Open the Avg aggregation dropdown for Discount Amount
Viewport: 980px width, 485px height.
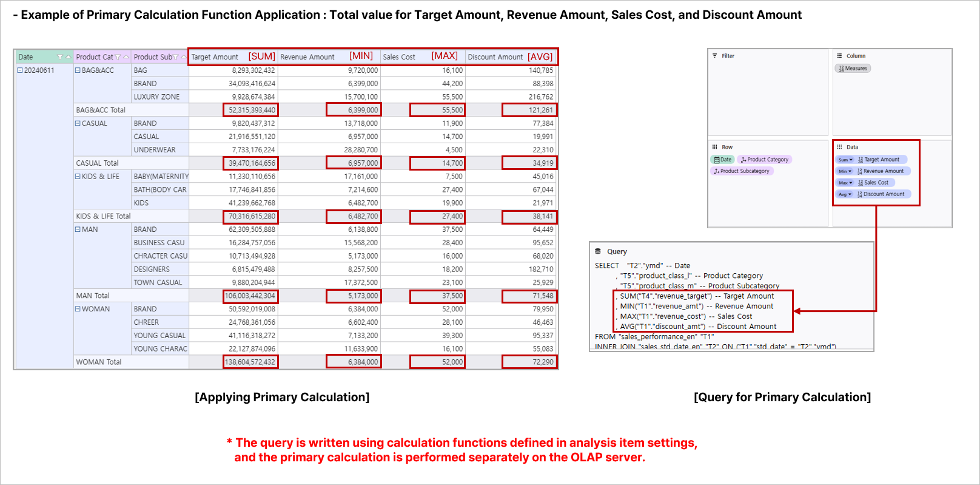(x=845, y=194)
